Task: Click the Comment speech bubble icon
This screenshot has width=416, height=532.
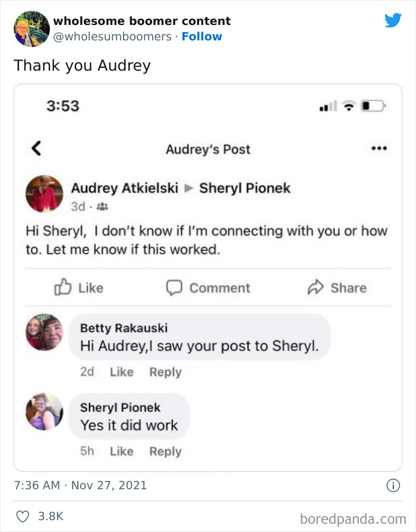Action: click(174, 288)
